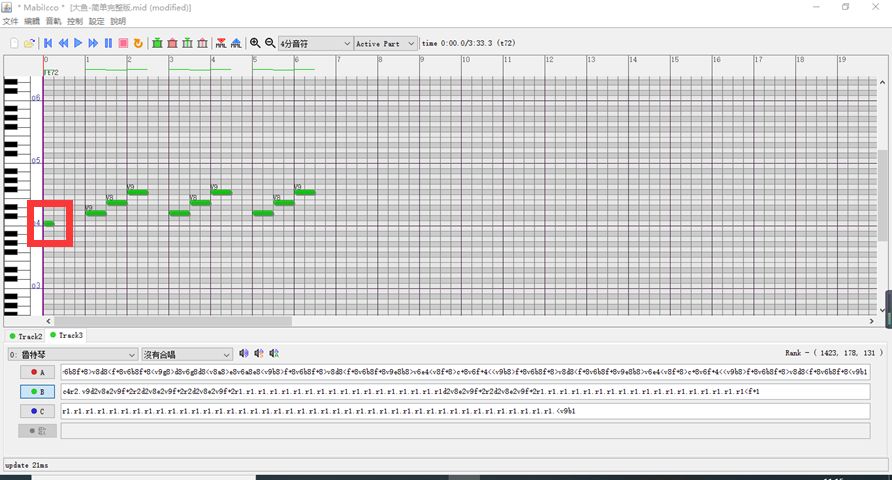Click the MML text field for part A

pyautogui.click(x=465, y=372)
